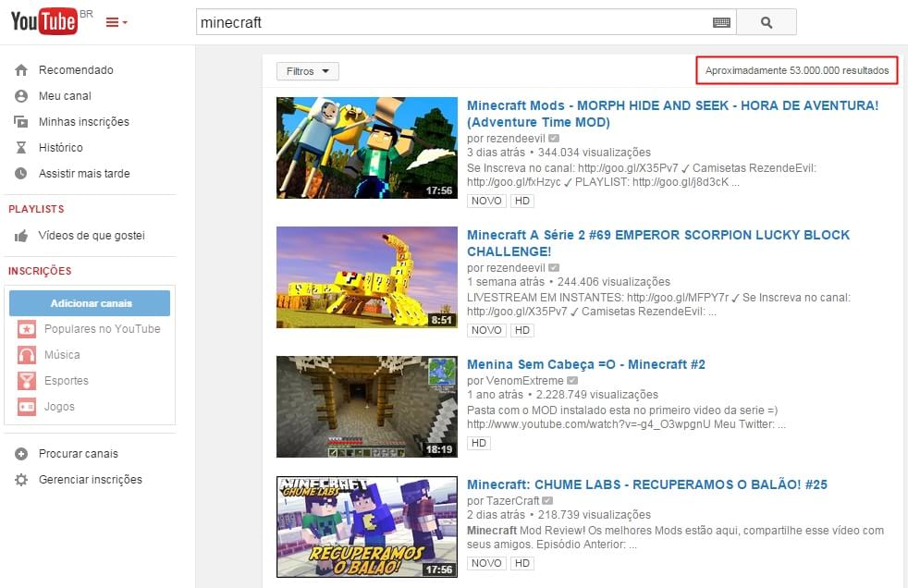The height and width of the screenshot is (588, 908).
Task: Click the magnifier search button
Action: pos(767,22)
